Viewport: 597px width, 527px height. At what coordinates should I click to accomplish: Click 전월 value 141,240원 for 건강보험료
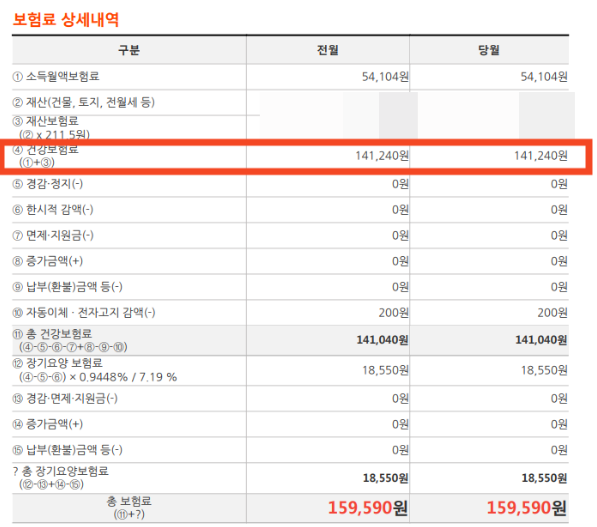tap(382, 156)
